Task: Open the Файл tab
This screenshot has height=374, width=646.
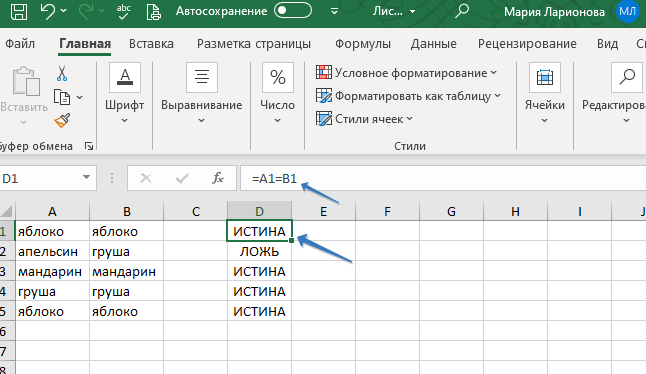Action: 20,44
